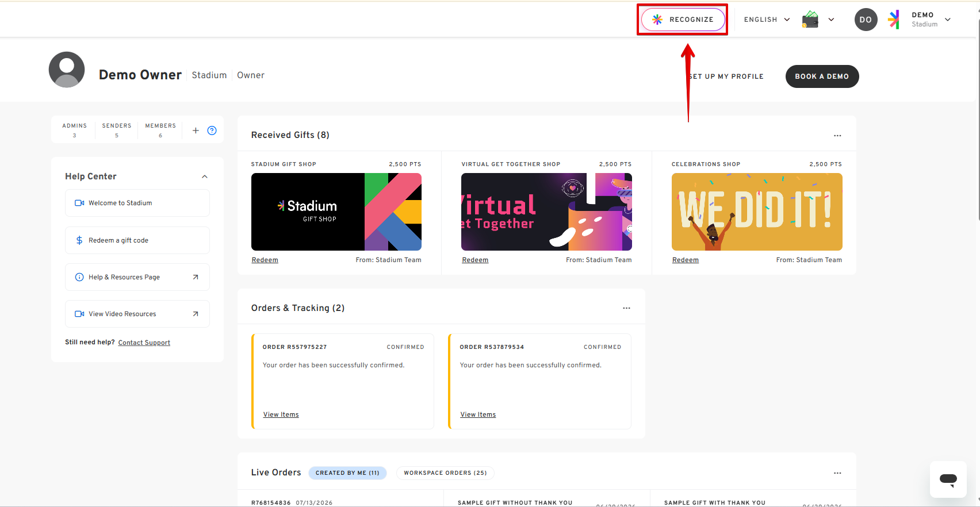980x507 pixels.
Task: Open the wallet points icon
Action: [810, 20]
